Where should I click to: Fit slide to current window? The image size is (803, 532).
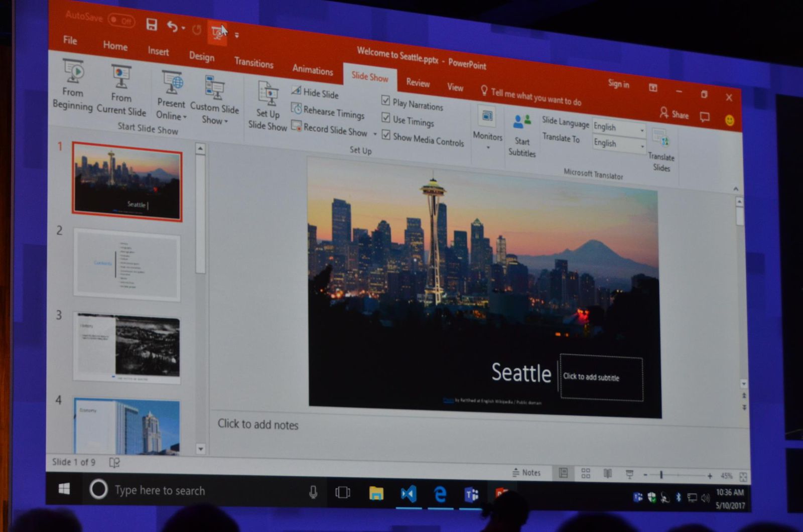coord(743,476)
